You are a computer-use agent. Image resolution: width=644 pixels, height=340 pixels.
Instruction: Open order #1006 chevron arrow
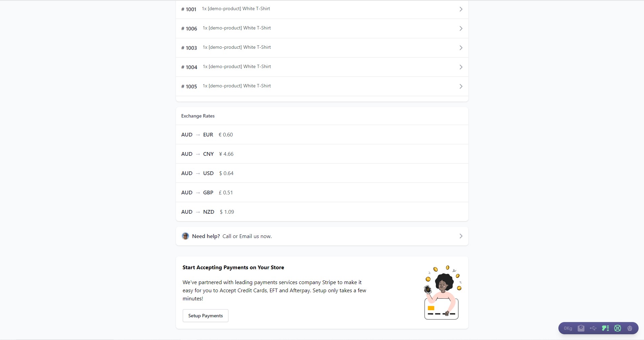[461, 28]
